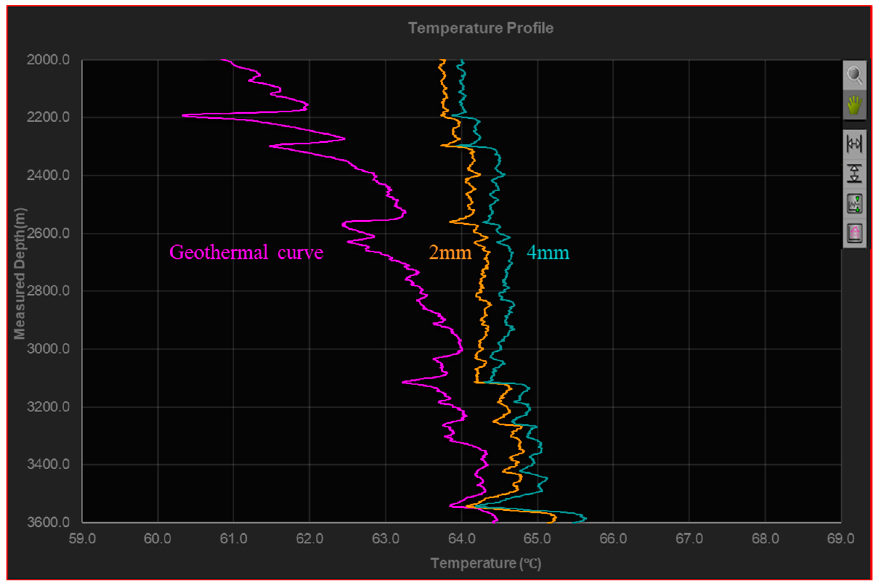Click the fit vertical axis icon

point(854,173)
